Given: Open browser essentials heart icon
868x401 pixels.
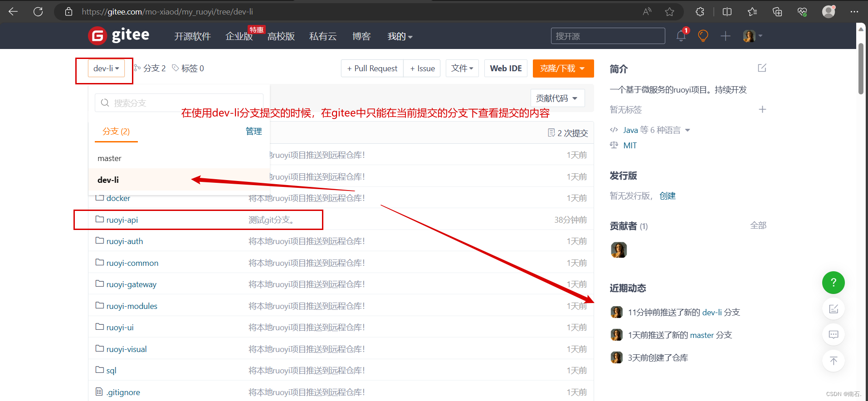Looking at the screenshot, I should [802, 12].
